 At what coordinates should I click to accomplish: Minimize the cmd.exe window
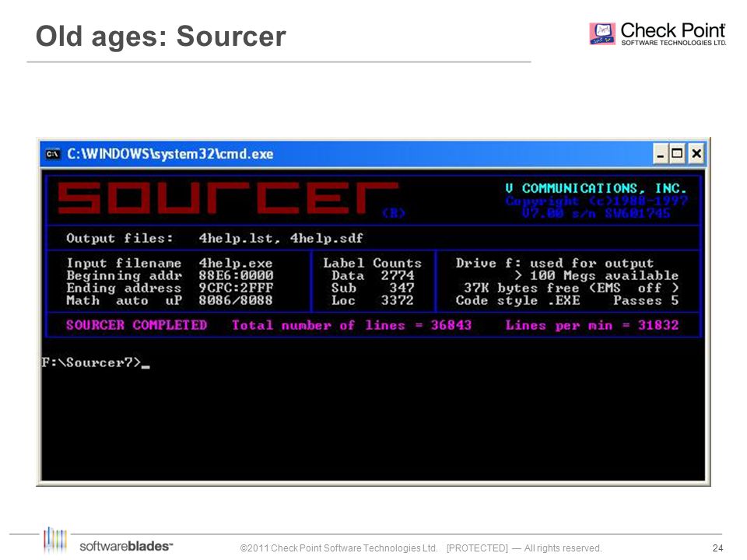(661, 154)
